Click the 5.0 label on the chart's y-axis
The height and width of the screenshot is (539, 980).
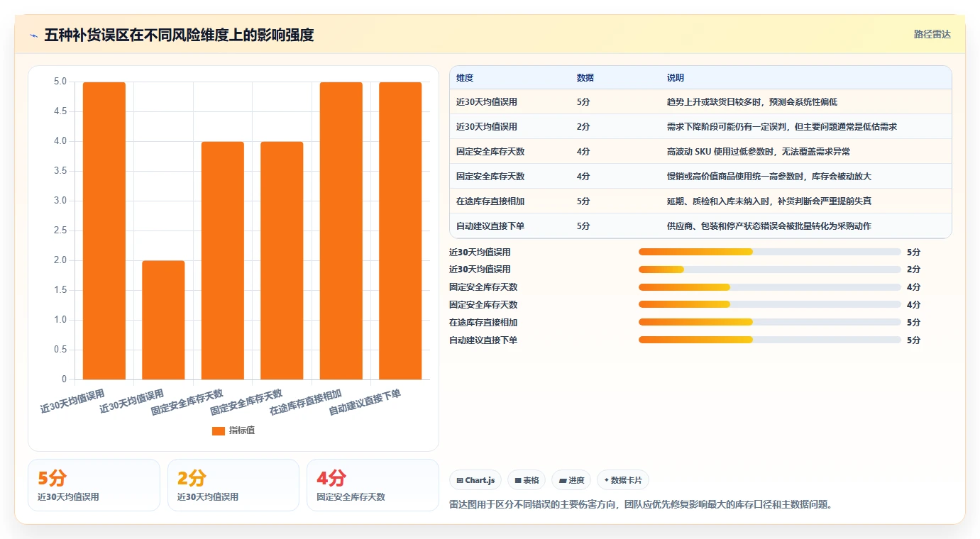click(x=60, y=82)
